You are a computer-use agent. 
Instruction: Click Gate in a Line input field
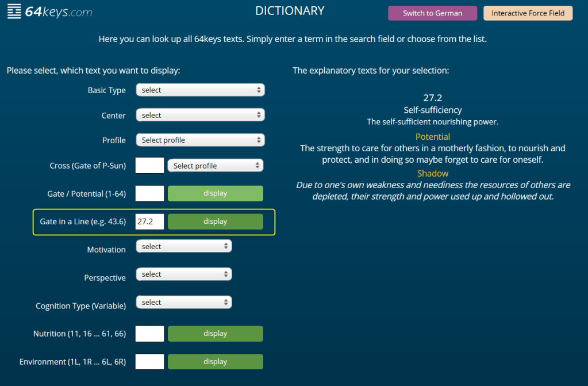coord(149,221)
